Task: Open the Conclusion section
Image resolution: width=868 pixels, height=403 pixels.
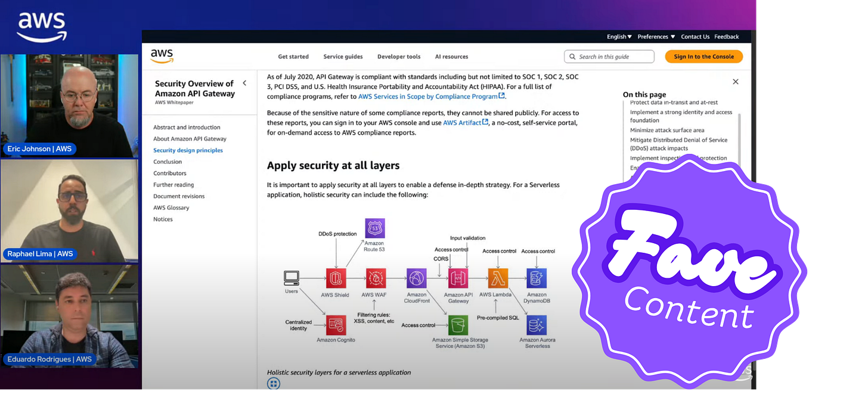Action: pos(168,162)
